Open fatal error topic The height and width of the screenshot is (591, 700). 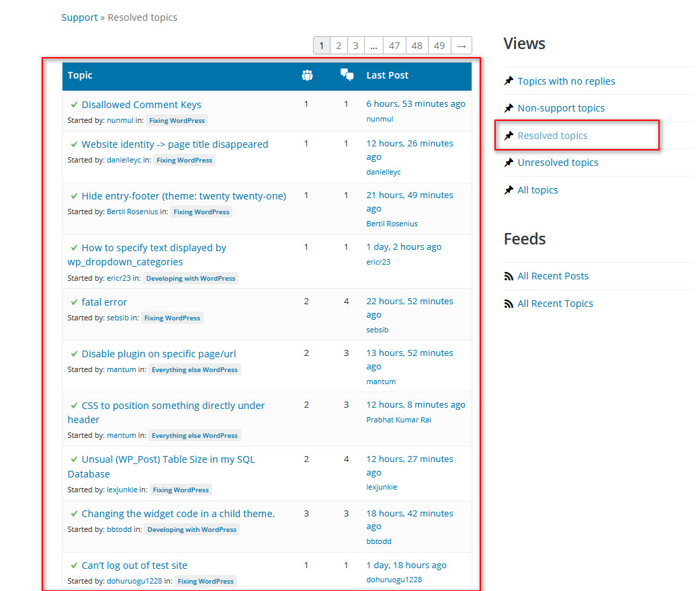tap(104, 302)
